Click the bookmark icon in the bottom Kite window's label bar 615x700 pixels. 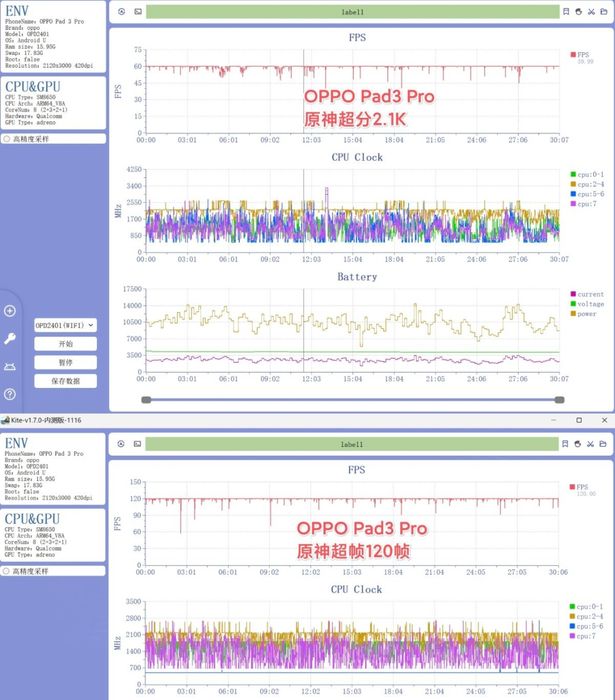(x=565, y=444)
